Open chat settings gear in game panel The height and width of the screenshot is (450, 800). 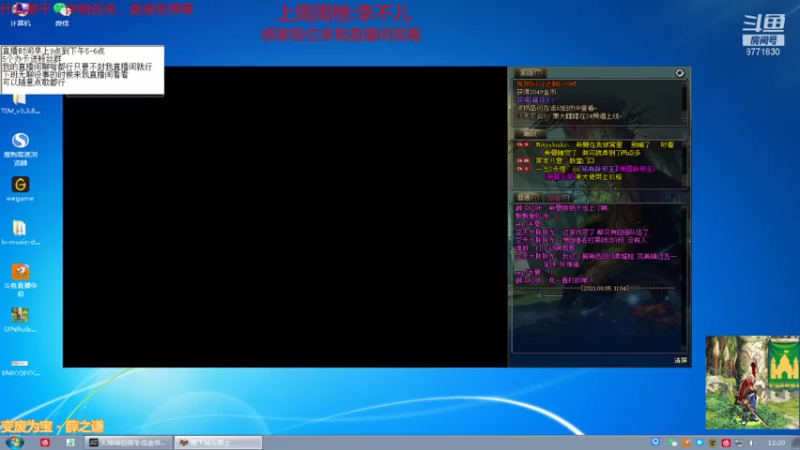[680, 73]
